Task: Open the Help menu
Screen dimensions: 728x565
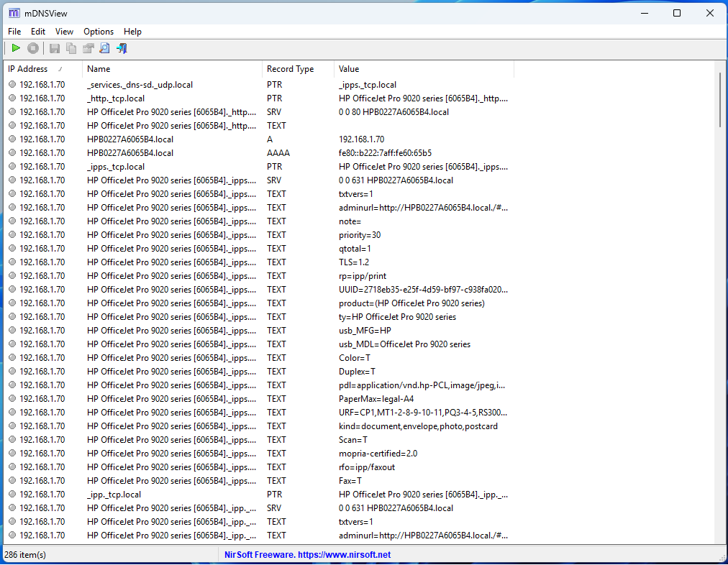Action: coord(132,32)
